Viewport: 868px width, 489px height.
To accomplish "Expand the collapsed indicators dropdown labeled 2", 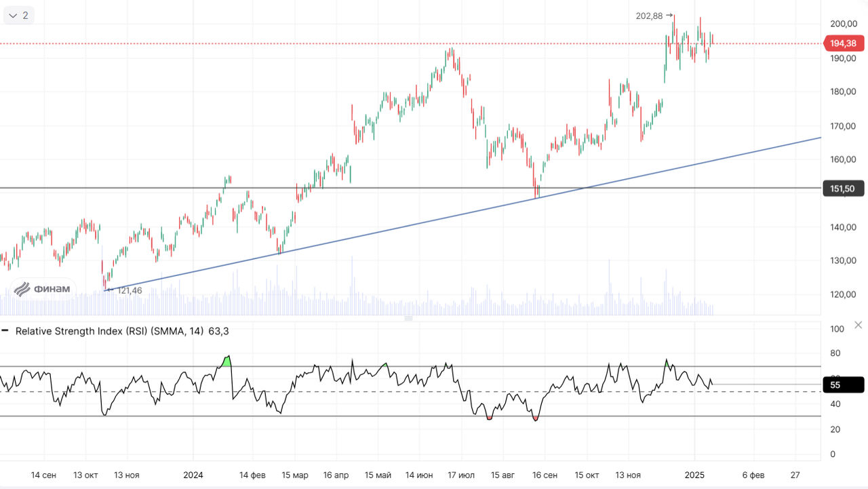I will pos(18,15).
